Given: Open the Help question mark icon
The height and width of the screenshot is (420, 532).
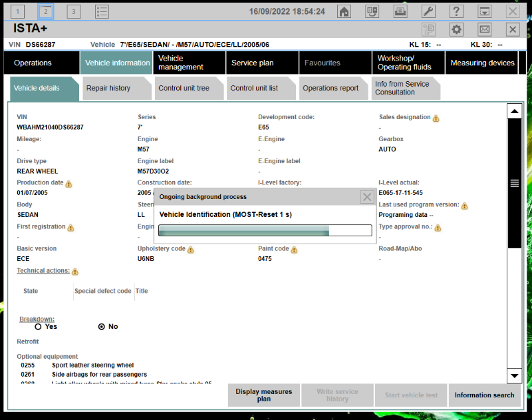Looking at the screenshot, I should point(456,12).
